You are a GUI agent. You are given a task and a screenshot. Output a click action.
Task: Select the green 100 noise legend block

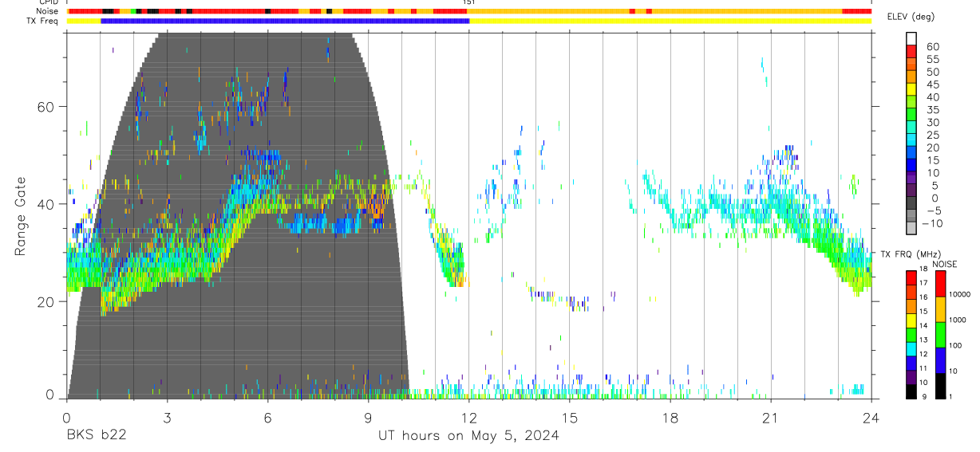pos(940,335)
